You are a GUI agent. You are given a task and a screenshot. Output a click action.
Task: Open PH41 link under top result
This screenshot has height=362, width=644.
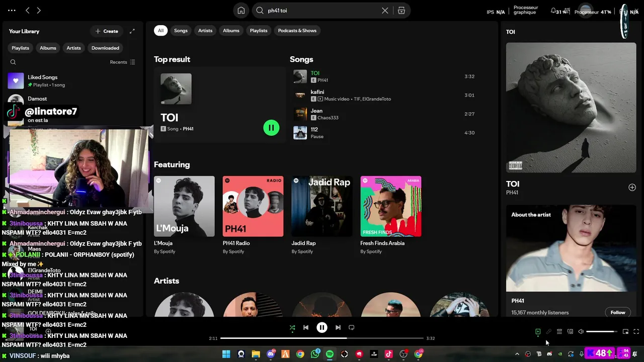coord(188,129)
